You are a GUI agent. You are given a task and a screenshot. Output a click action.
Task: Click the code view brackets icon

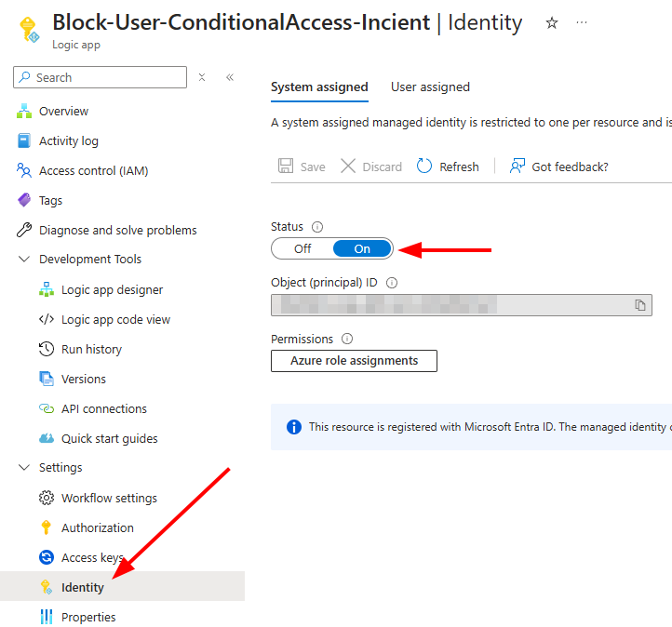47,319
